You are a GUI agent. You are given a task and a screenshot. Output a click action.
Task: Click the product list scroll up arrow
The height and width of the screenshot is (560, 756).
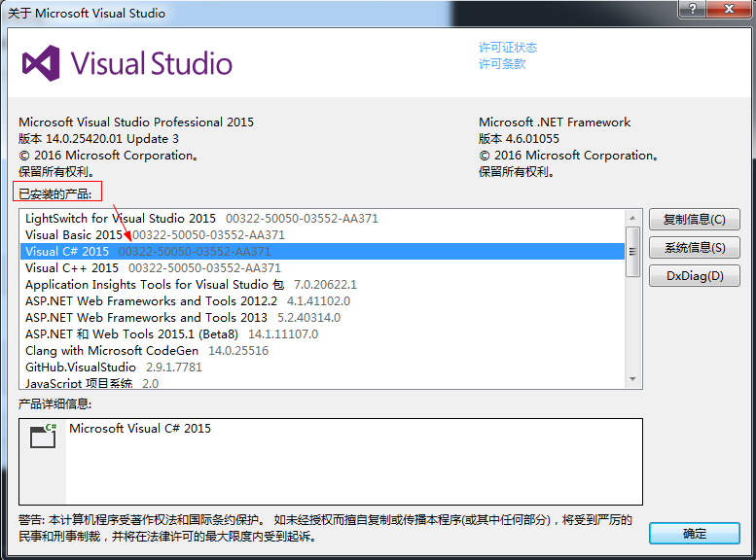pos(632,219)
